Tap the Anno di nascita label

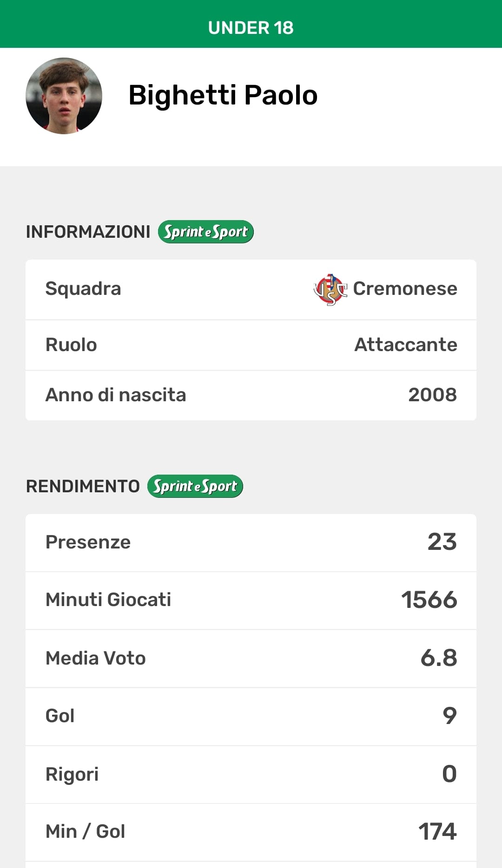[x=116, y=395]
